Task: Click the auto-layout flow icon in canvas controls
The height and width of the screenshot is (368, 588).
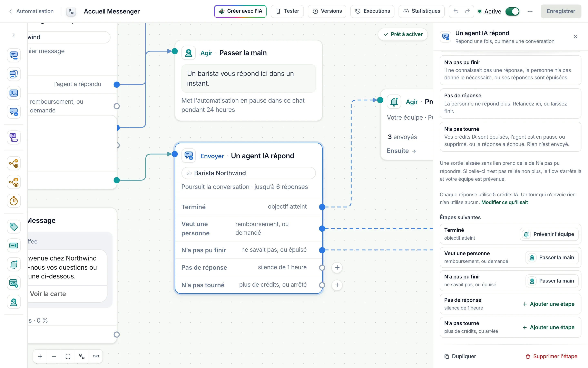Action: click(x=82, y=356)
